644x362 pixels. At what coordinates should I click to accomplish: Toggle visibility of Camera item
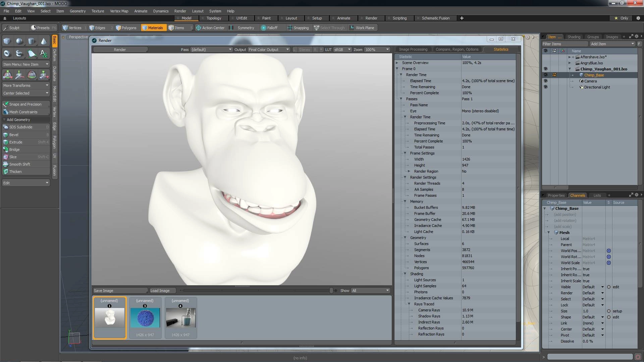545,81
